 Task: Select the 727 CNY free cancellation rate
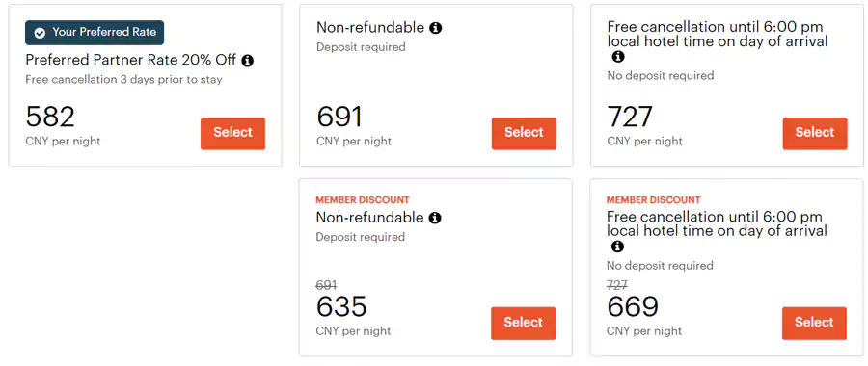pos(815,133)
